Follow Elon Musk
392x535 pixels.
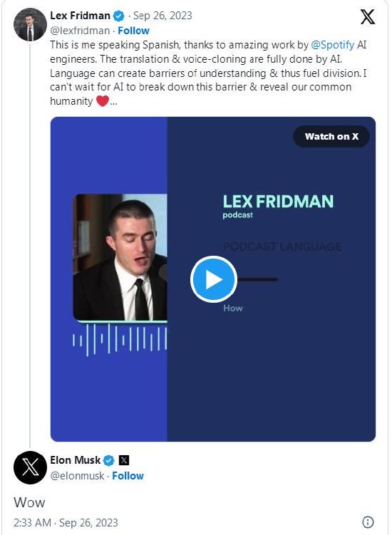128,476
